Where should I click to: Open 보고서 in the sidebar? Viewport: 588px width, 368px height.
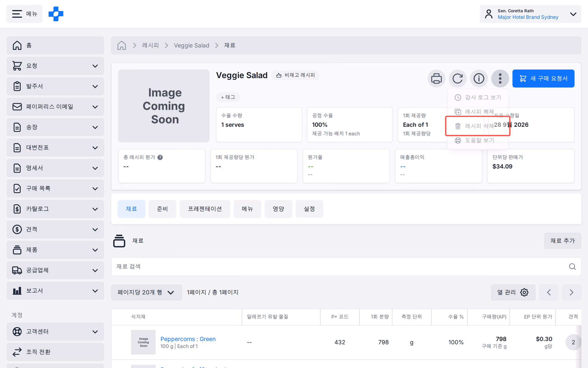(55, 291)
